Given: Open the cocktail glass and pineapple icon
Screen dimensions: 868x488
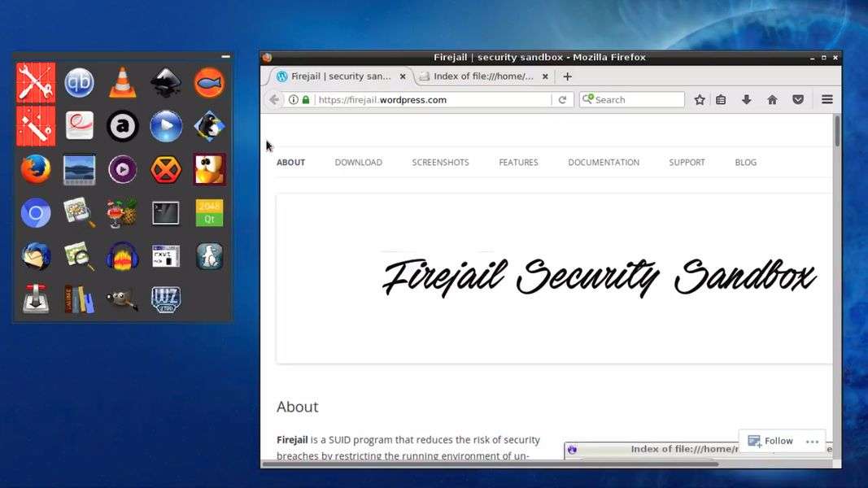Looking at the screenshot, I should 122,213.
